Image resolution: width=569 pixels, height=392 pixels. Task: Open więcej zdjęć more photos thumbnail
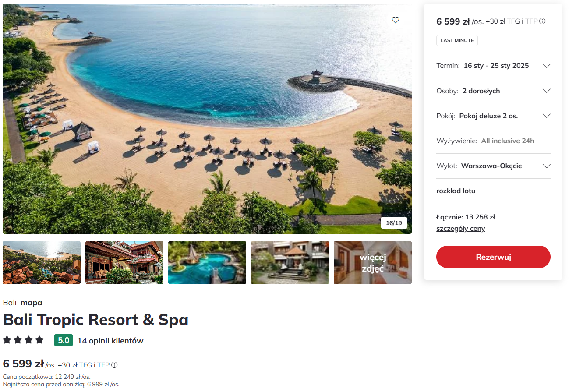373,262
